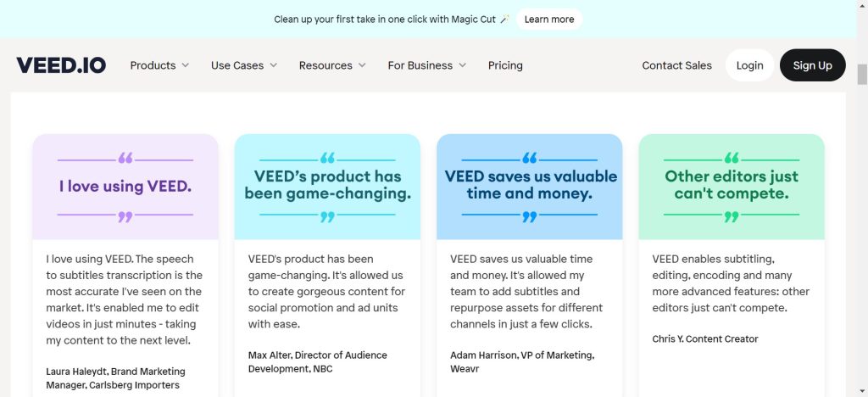Expand the Products dropdown menu
The height and width of the screenshot is (397, 868).
coord(159,65)
